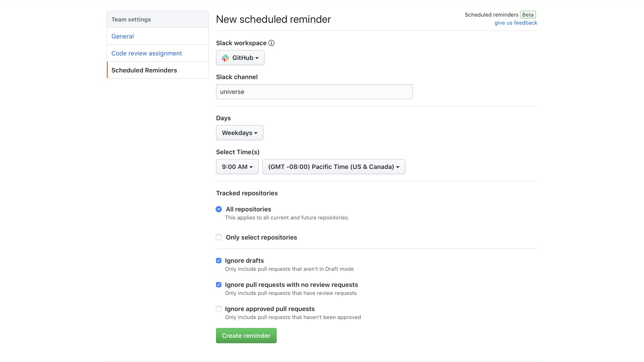Select Scheduled Reminders in sidebar
Image resolution: width=644 pixels, height=362 pixels.
point(144,70)
